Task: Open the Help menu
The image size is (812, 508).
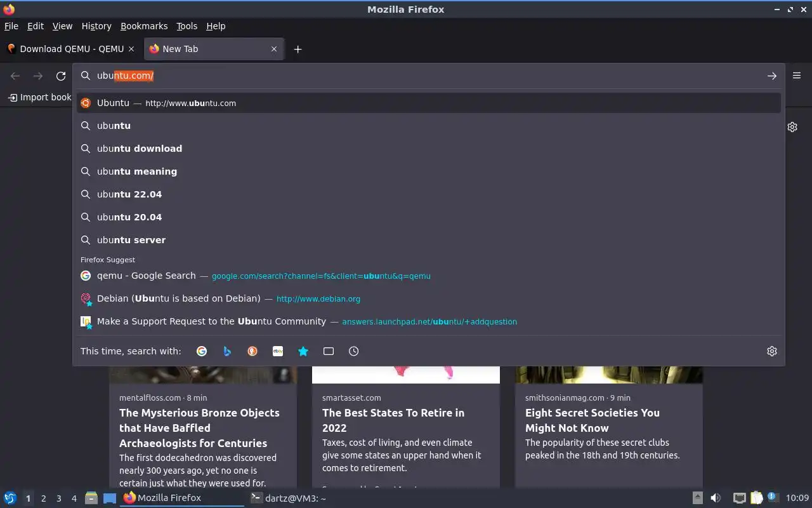Action: point(216,26)
